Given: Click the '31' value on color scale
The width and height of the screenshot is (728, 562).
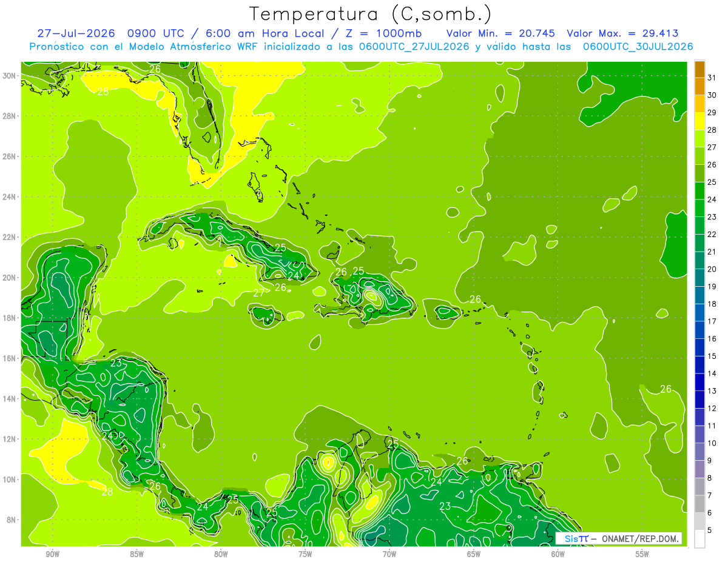Looking at the screenshot, I should pyautogui.click(x=712, y=77).
